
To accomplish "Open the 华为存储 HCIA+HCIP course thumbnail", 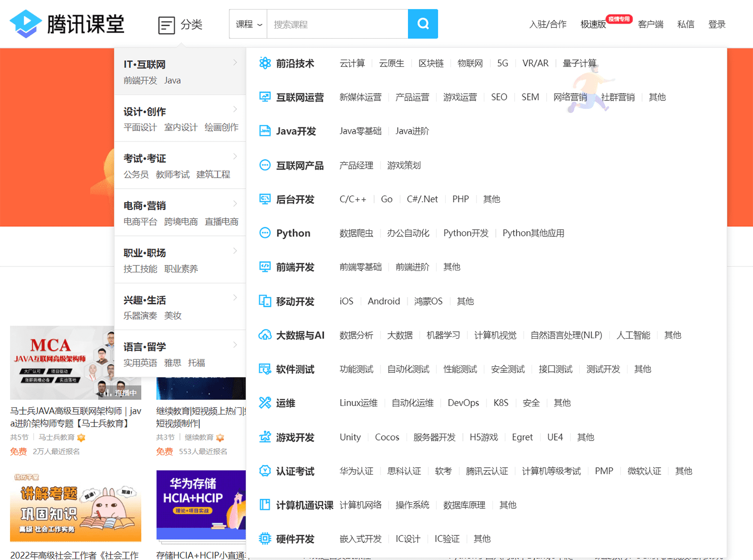I will pyautogui.click(x=201, y=505).
